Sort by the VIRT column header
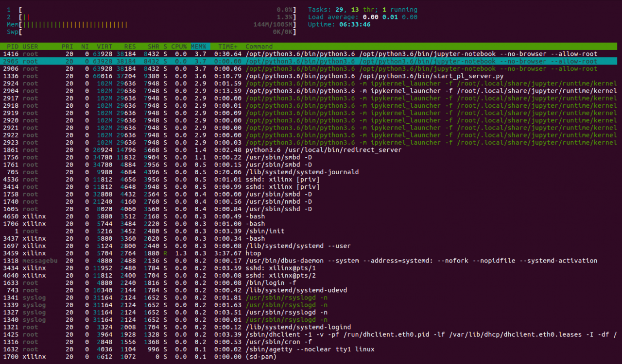The height and width of the screenshot is (364, 622). [104, 46]
